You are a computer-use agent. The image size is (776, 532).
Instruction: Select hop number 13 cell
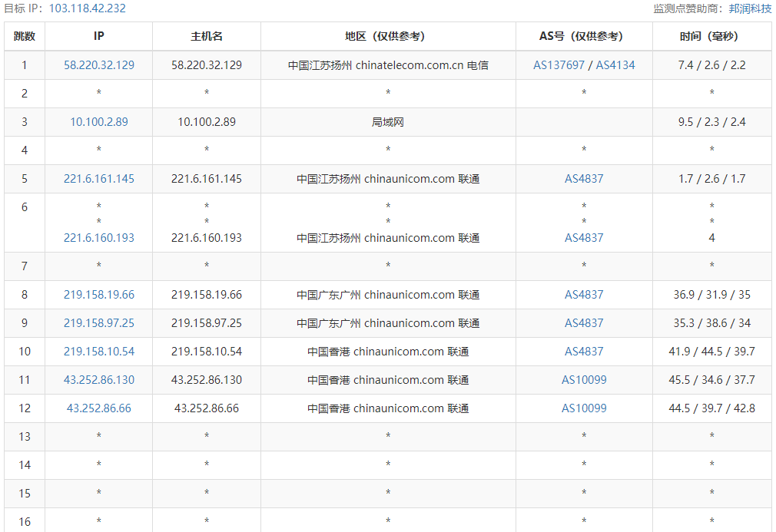click(x=25, y=437)
